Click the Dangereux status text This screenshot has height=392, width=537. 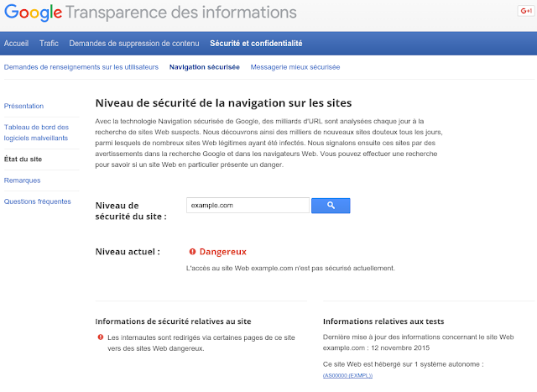[223, 252]
